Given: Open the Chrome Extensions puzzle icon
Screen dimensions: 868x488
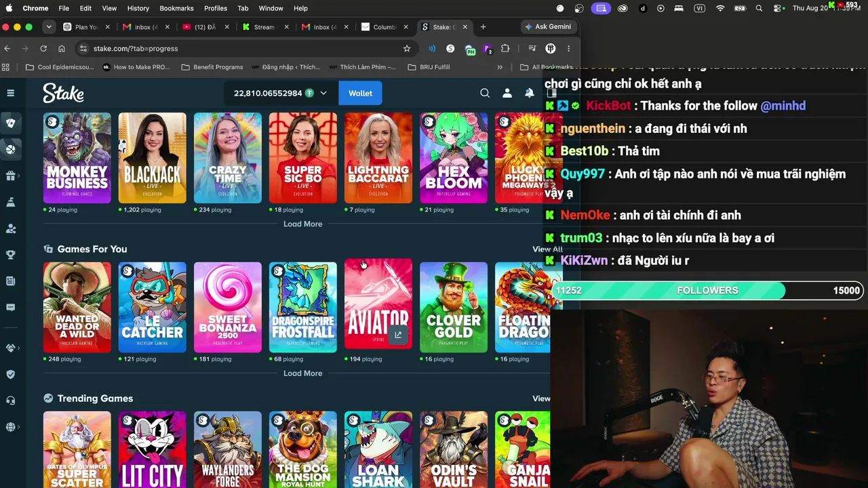Looking at the screenshot, I should click(x=505, y=49).
